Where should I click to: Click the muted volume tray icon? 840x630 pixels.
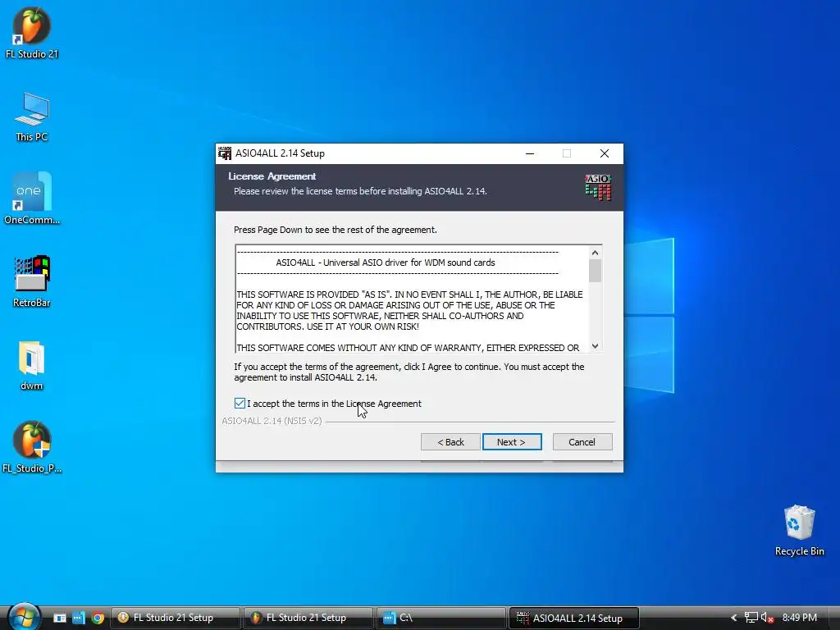767,618
